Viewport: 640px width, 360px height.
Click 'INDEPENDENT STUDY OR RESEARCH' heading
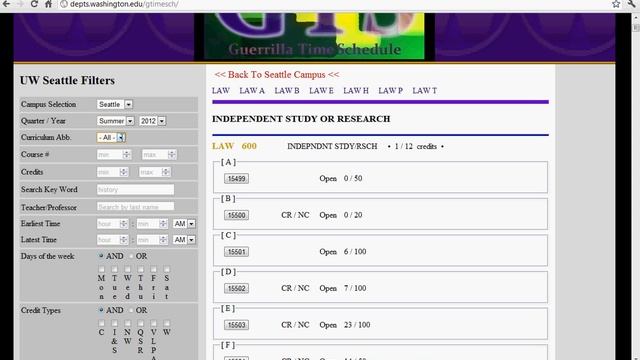coord(301,119)
